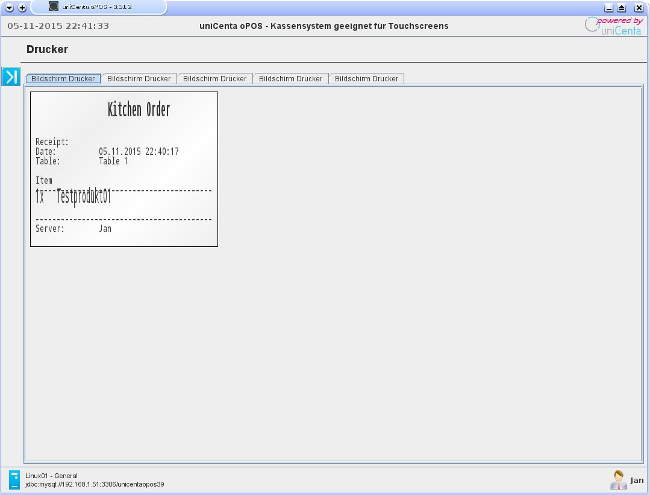650x495 pixels.
Task: Close the uniCenta oPOS window
Action: pos(639,7)
